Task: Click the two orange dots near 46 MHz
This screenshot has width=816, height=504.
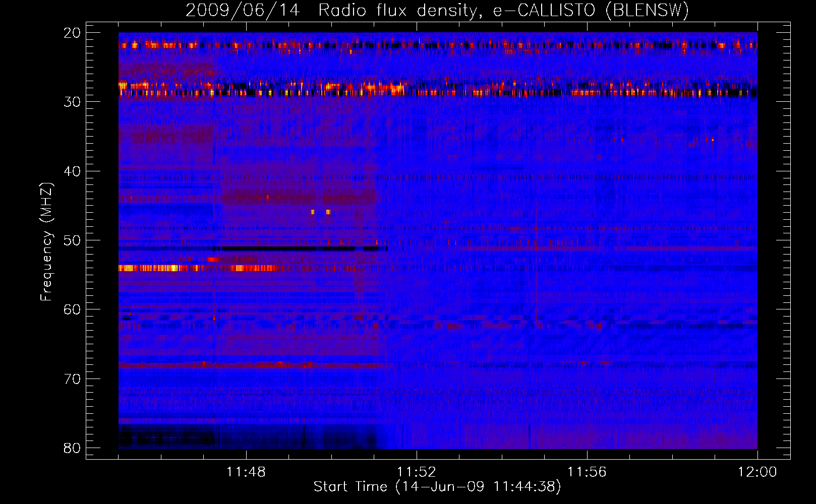Action: click(320, 212)
